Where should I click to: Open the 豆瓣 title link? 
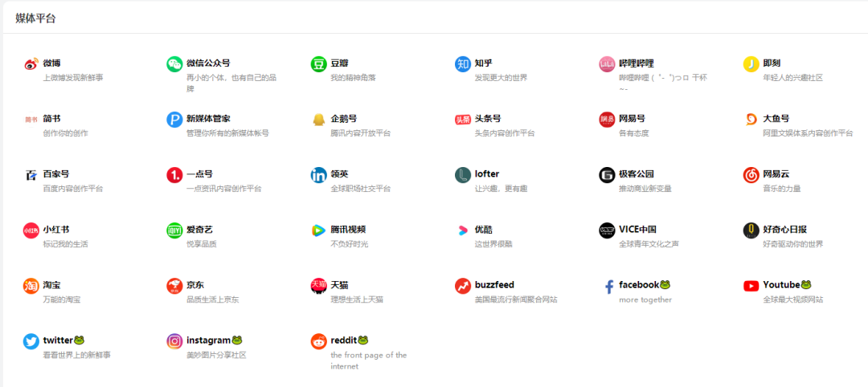(339, 63)
